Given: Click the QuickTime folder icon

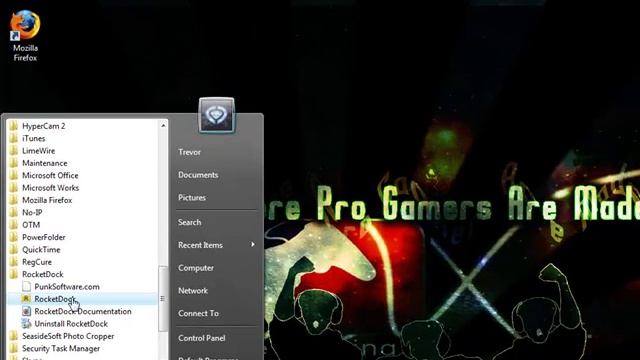Looking at the screenshot, I should [13, 249].
